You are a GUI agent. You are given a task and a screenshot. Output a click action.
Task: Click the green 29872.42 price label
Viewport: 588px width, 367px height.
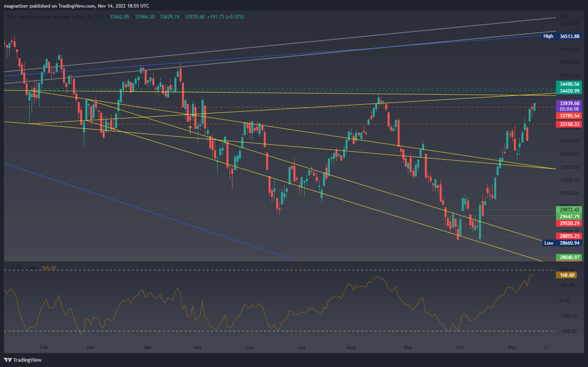tap(569, 210)
